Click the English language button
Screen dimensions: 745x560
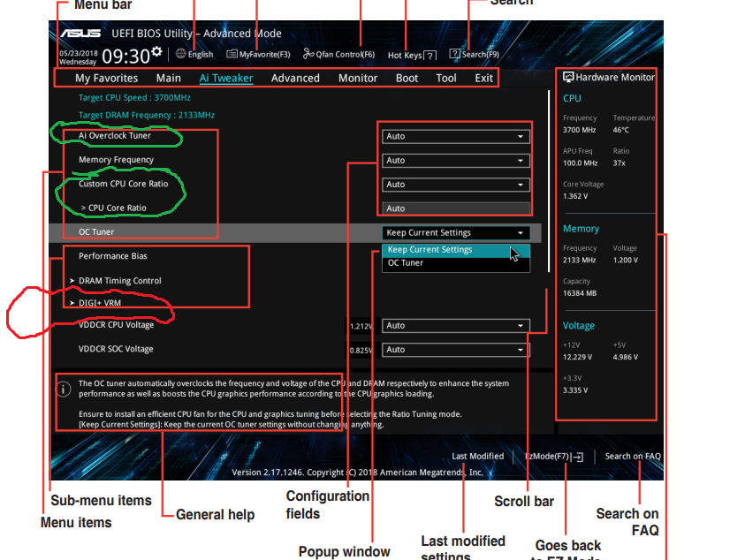point(194,54)
